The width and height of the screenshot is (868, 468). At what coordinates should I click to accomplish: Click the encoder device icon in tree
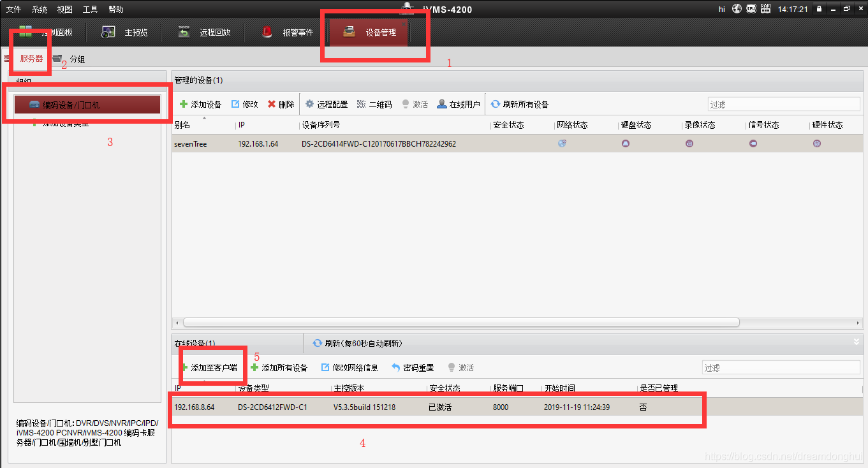(34, 105)
